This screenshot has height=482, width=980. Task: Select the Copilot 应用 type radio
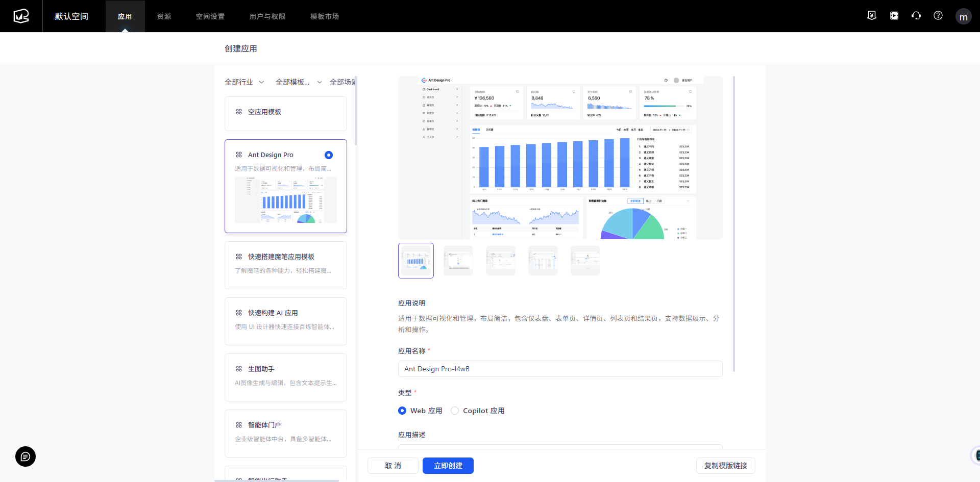click(455, 411)
